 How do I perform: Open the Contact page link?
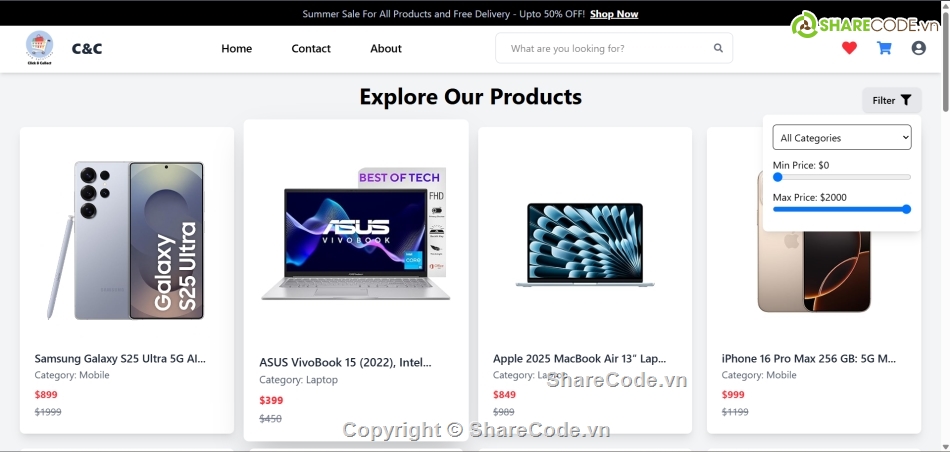pyautogui.click(x=311, y=48)
